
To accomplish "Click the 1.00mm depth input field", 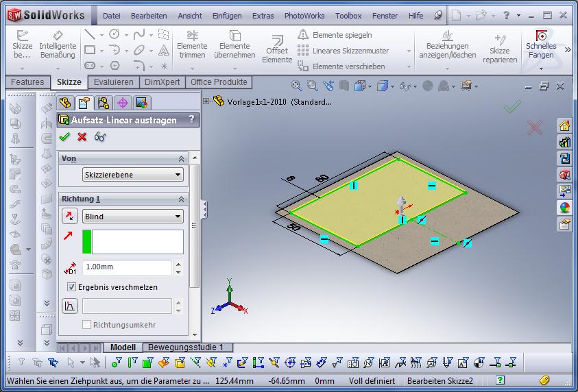I will [127, 267].
